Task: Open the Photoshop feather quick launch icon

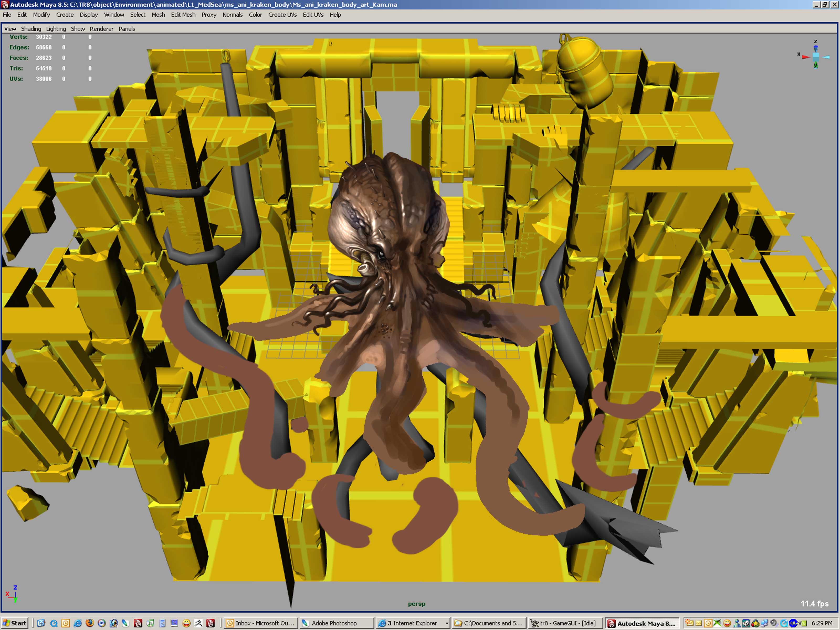Action: click(125, 623)
